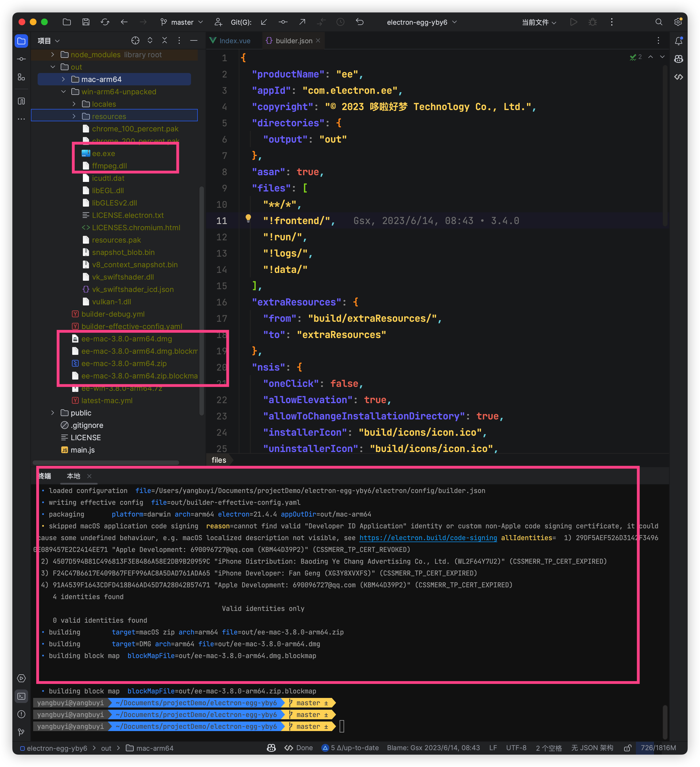Expand the locales folder
Image resolution: width=700 pixels, height=767 pixels.
(74, 104)
